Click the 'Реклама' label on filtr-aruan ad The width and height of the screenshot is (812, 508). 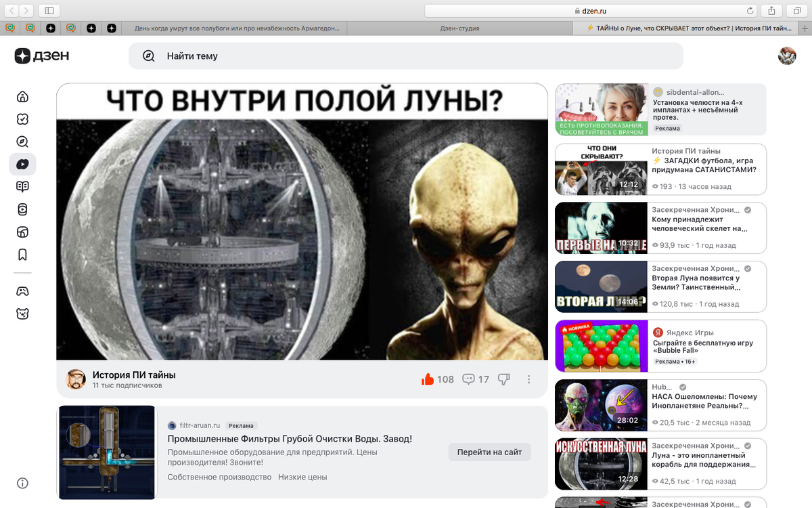pyautogui.click(x=241, y=426)
